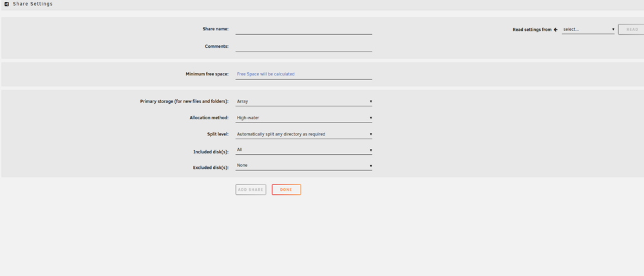
Task: Click the Share name label
Action: (x=215, y=29)
